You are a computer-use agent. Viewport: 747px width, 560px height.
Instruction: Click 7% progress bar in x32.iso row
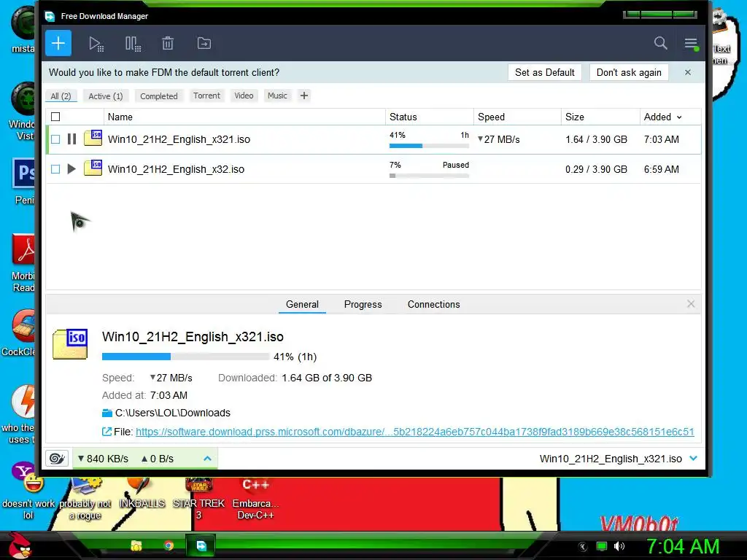[429, 176]
